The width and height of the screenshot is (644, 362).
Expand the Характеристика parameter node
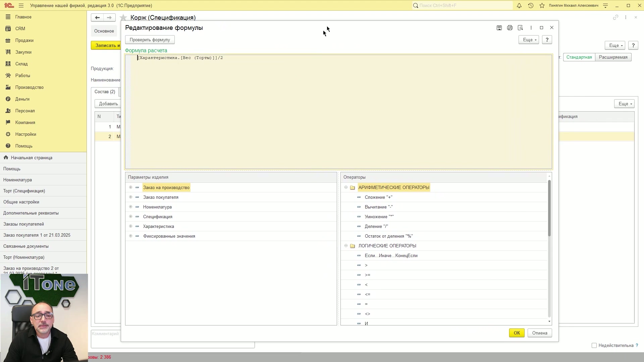[x=130, y=226]
